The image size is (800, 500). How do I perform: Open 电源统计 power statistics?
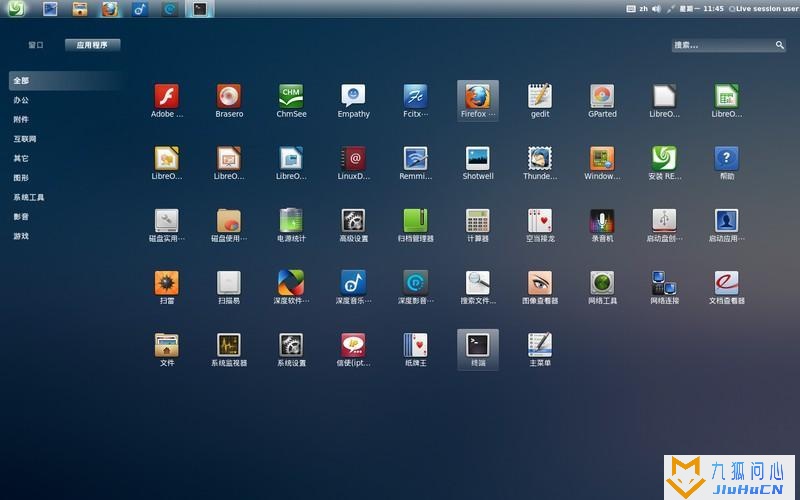[291, 225]
